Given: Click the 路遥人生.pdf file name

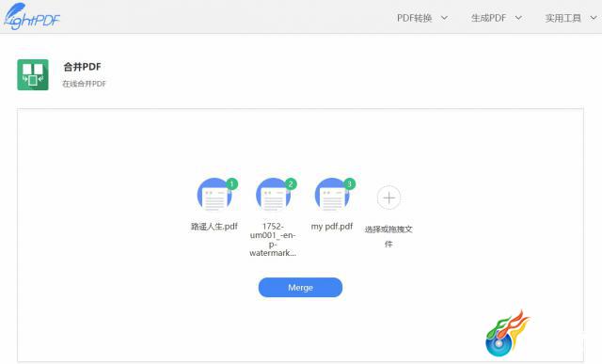Looking at the screenshot, I should 214,226.
